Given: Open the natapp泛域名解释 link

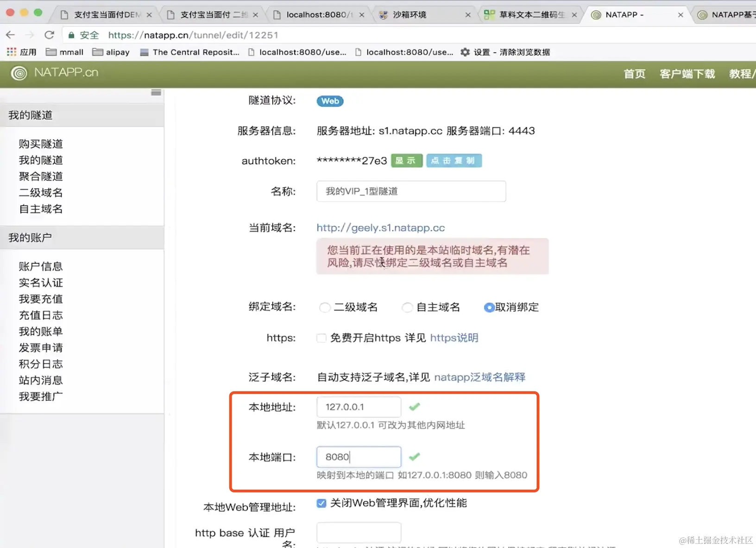Looking at the screenshot, I should [479, 377].
